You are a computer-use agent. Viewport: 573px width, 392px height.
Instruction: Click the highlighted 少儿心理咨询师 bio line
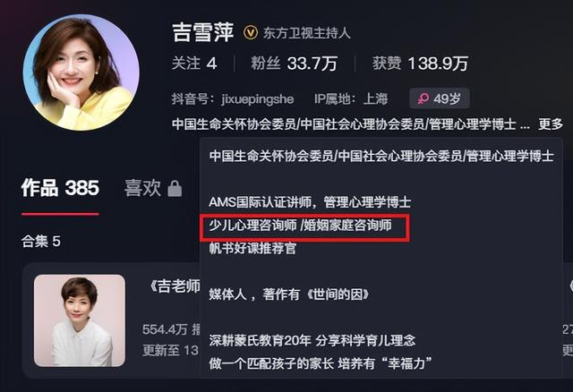click(301, 225)
